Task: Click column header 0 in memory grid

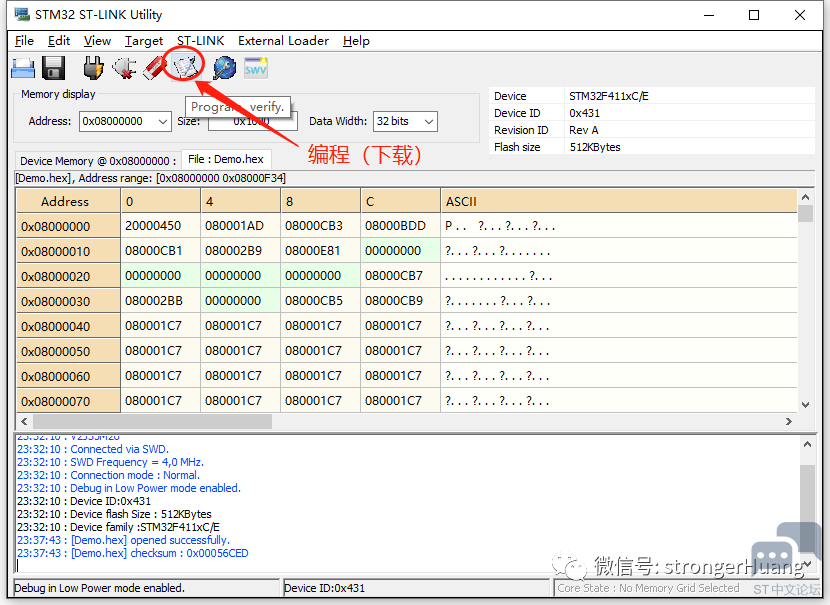Action: 160,202
